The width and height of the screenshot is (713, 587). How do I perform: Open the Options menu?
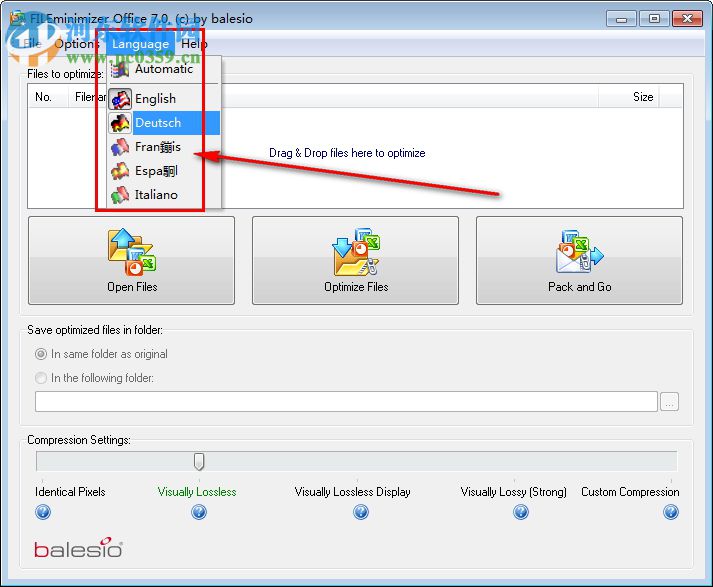76,44
